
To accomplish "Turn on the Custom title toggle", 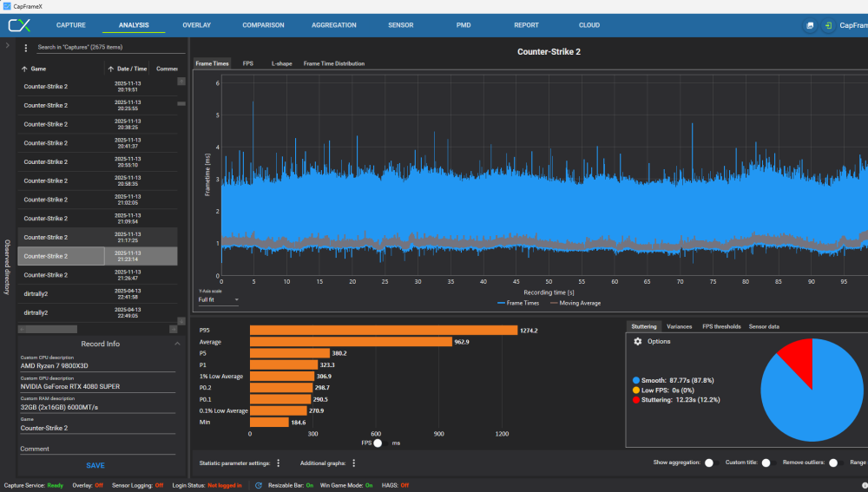I will point(766,463).
